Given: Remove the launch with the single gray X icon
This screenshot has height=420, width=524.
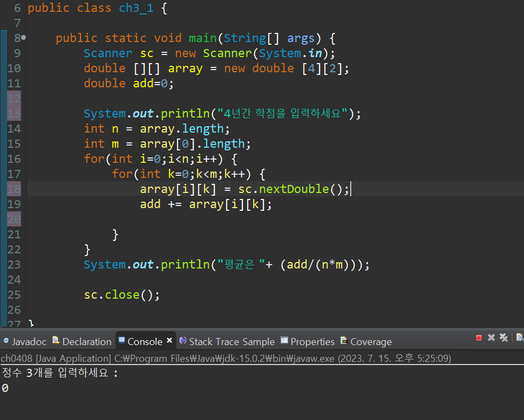Looking at the screenshot, I should (491, 338).
